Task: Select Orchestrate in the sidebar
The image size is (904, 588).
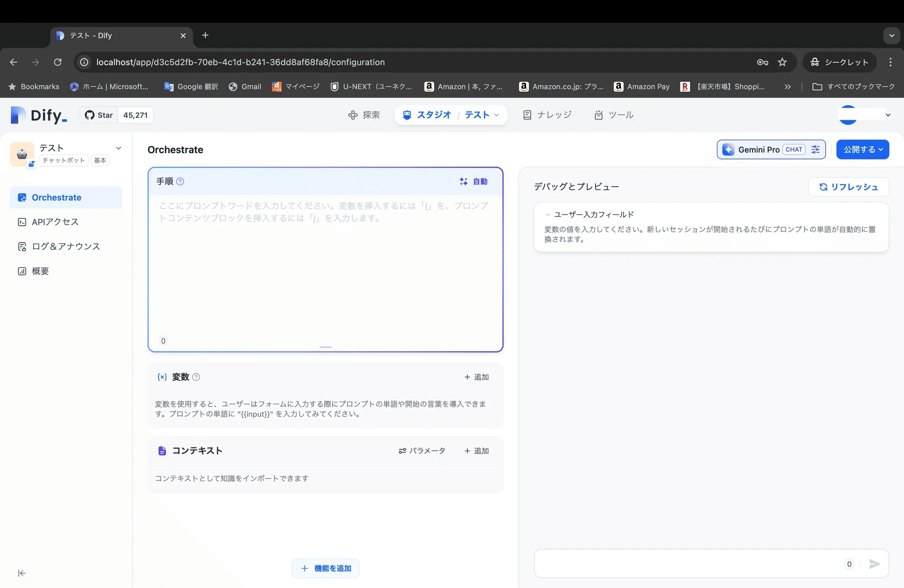Action: (56, 197)
